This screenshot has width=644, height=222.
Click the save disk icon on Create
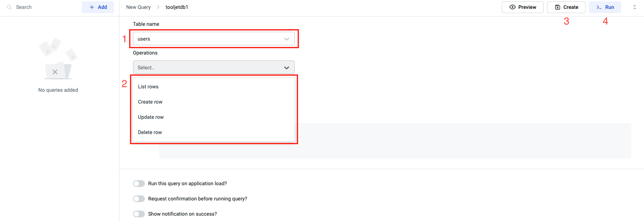pyautogui.click(x=558, y=7)
